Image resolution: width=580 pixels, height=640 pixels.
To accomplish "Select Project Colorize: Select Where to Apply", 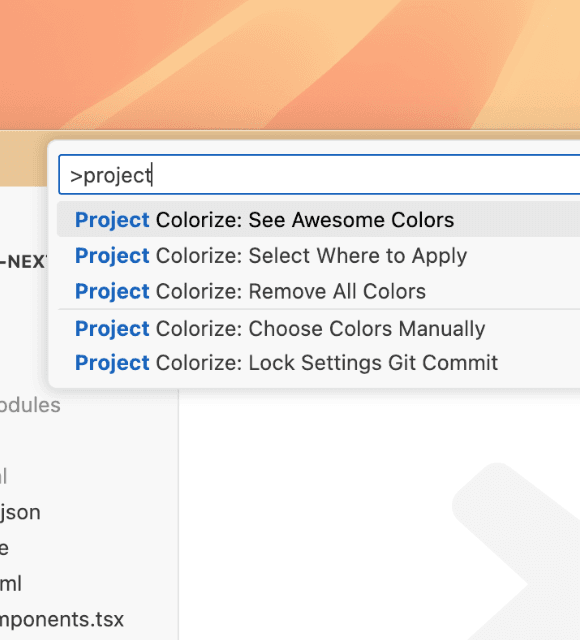I will coord(318,256).
